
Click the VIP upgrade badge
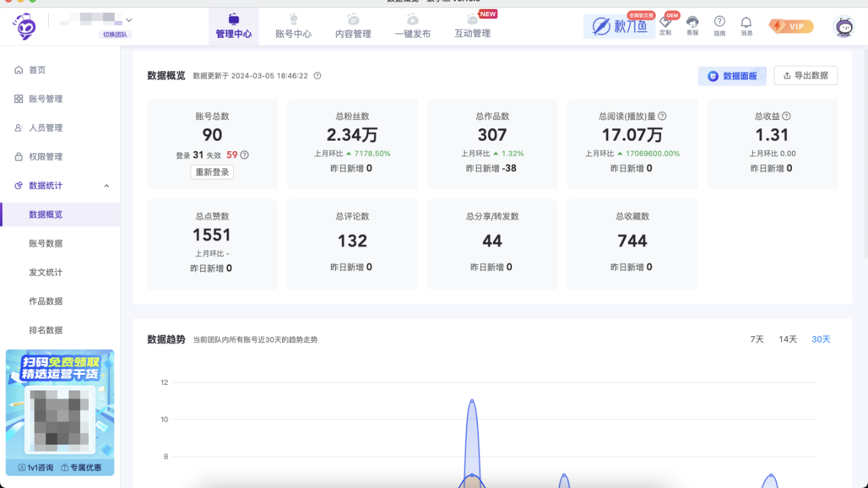point(791,26)
